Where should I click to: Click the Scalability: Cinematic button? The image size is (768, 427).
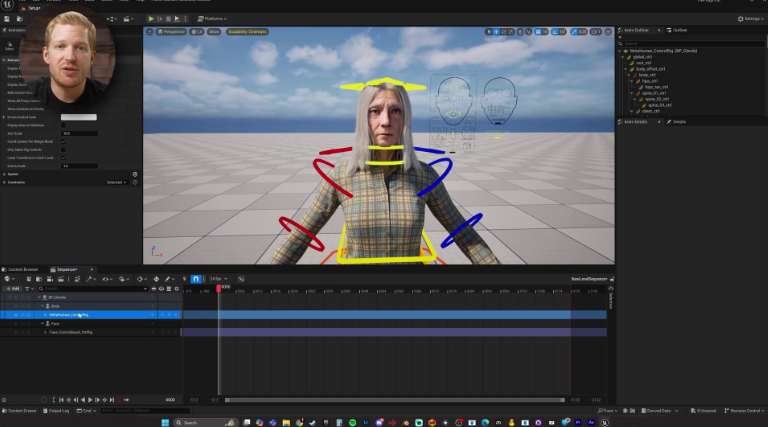[x=247, y=32]
